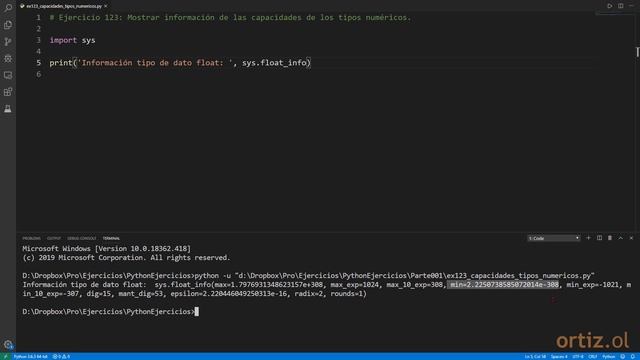This screenshot has width=640, height=360.
Task: Change file encoding via UTF-8 indicator
Action: tap(578, 357)
